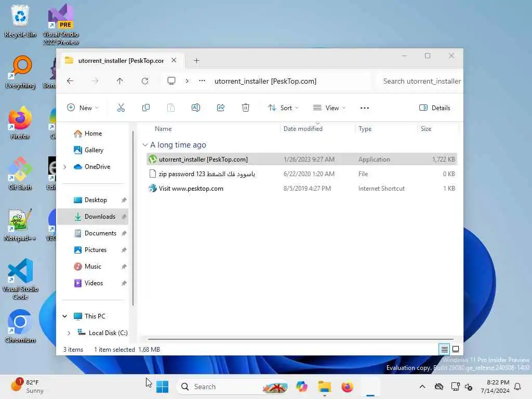Click File Explorer taskbar icon
The width and height of the screenshot is (532, 399).
click(324, 387)
